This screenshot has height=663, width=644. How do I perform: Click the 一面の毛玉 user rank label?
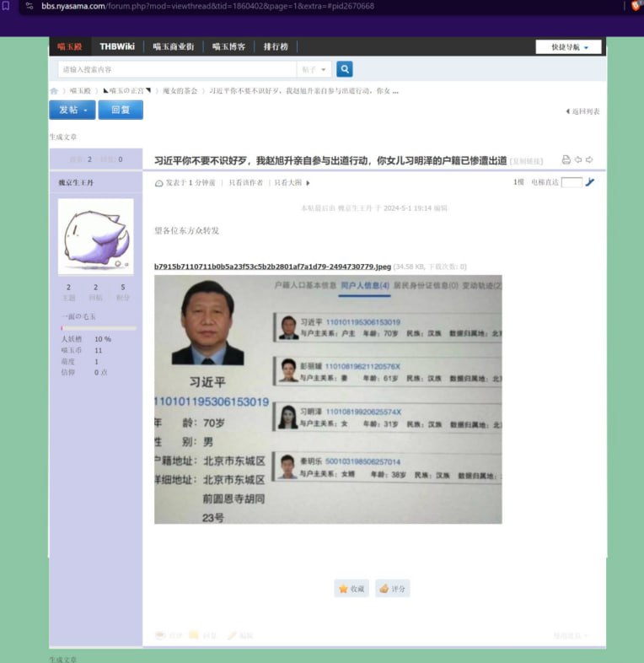(78, 316)
